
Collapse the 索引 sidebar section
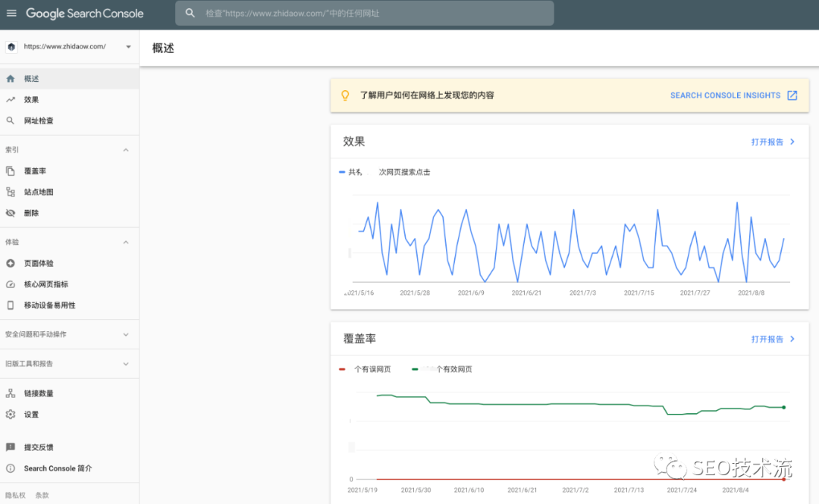[x=126, y=150]
